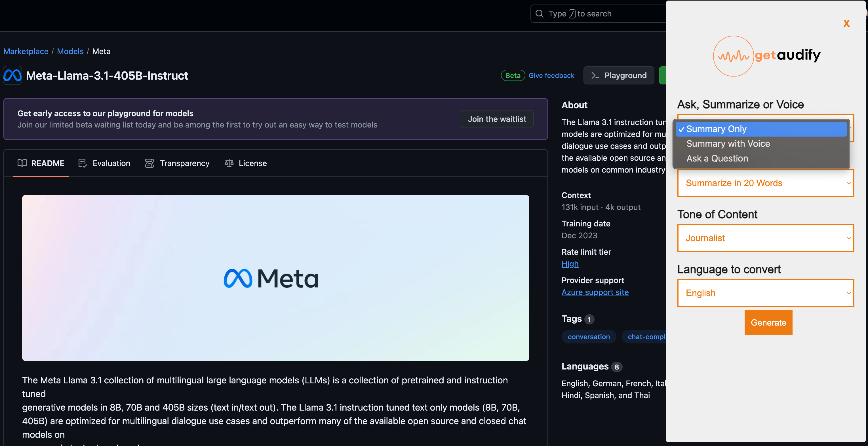Open the License tab
Screen dimensions: 868x446
pos(246,163)
